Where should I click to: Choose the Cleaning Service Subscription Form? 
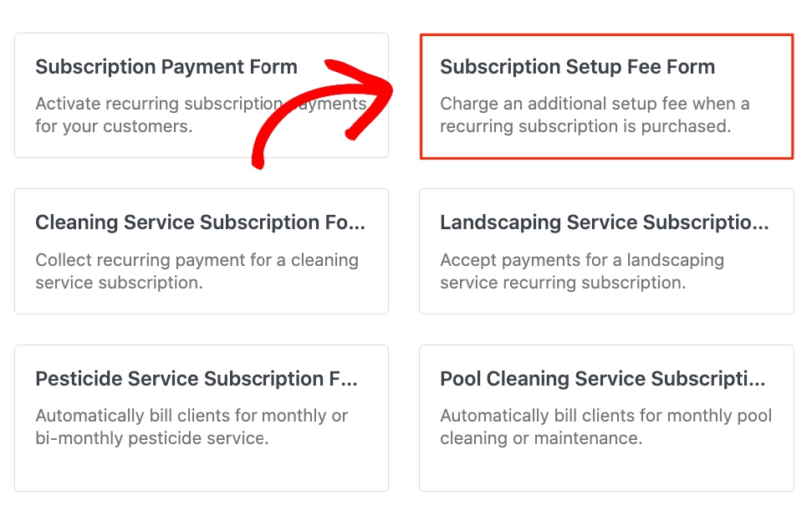201,251
